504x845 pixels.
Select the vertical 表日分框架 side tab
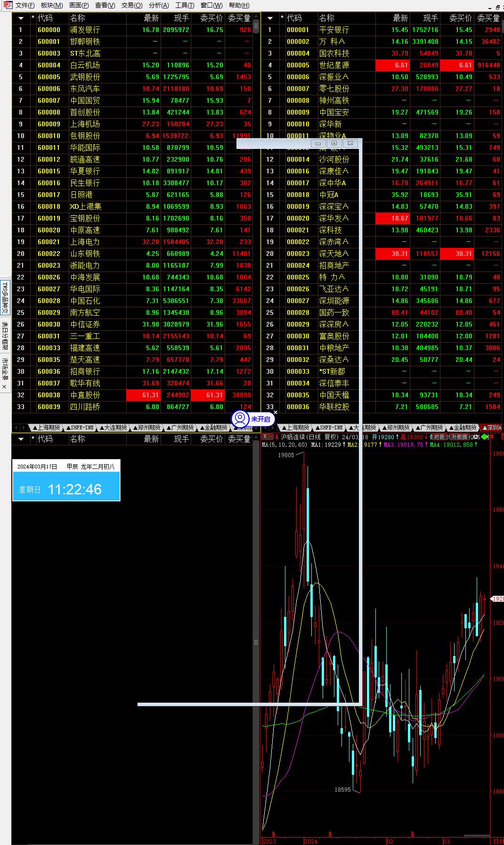click(x=5, y=335)
